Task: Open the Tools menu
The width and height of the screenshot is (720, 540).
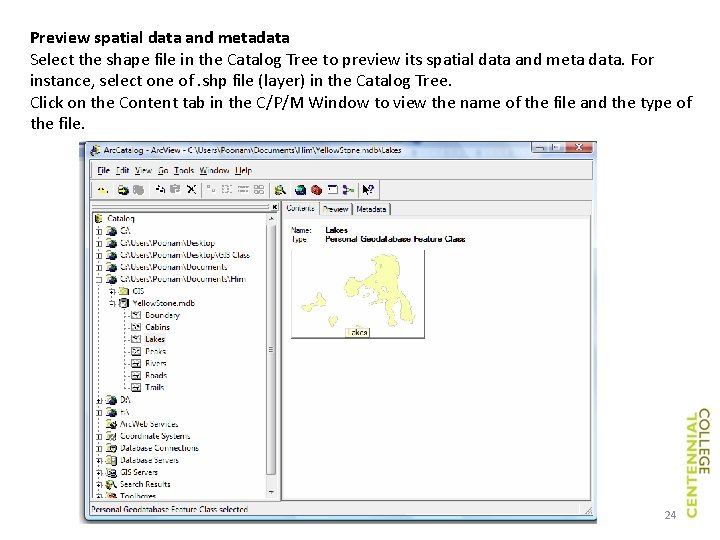Action: (x=184, y=170)
